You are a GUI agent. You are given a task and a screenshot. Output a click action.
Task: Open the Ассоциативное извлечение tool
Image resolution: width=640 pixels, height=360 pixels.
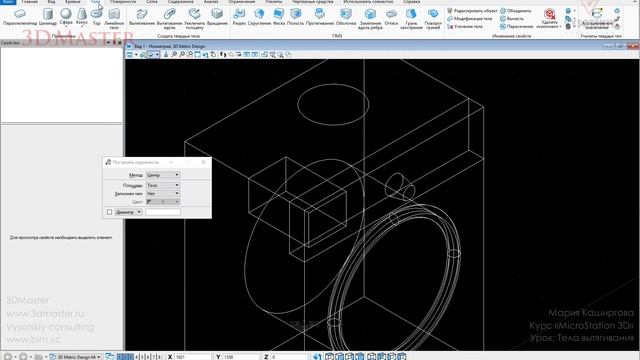[597, 19]
